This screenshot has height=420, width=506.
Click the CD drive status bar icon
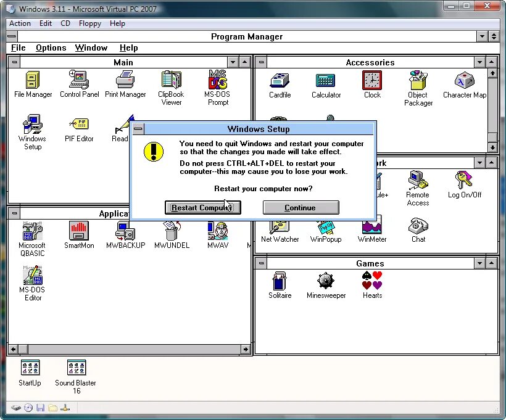click(28, 408)
